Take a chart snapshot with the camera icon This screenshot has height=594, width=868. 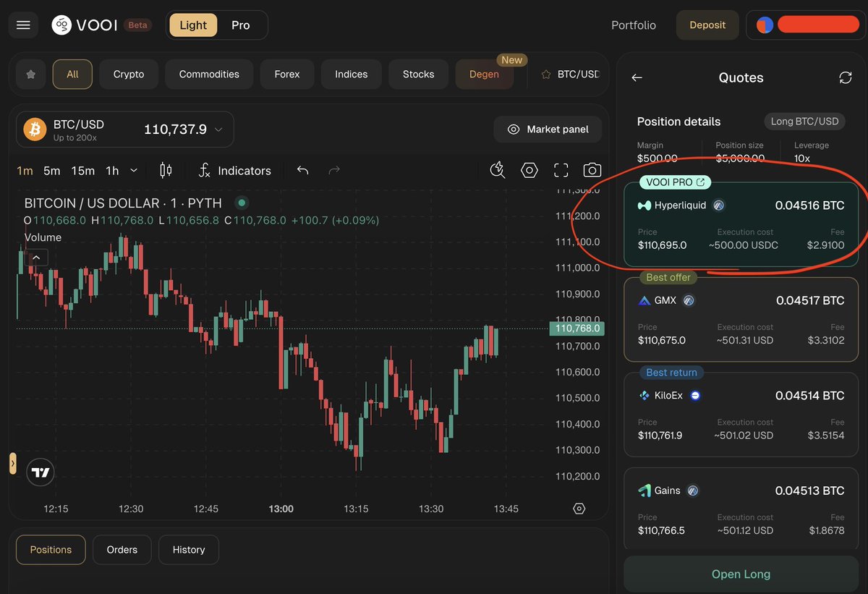(x=592, y=170)
